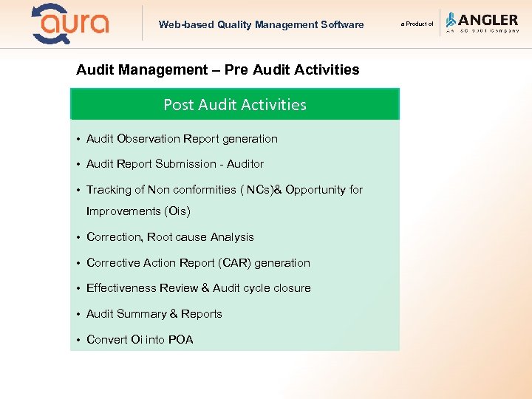Click 'Corrective Action Report (CAR) generation' bullet
The height and width of the screenshot is (399, 532).
coord(198,263)
